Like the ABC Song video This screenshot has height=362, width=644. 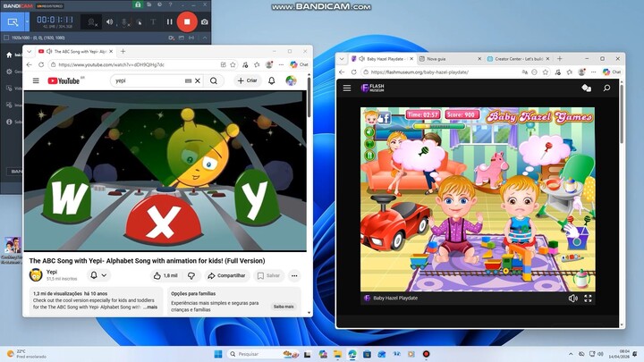click(166, 276)
